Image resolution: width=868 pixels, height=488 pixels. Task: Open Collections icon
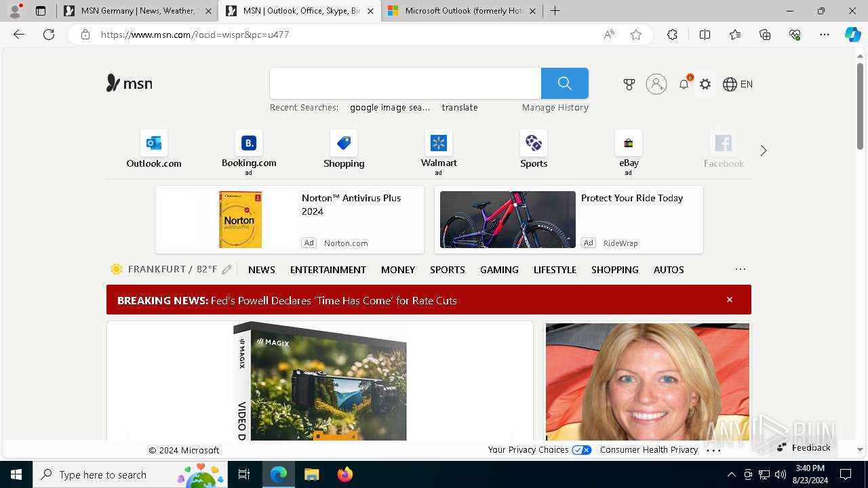(765, 35)
